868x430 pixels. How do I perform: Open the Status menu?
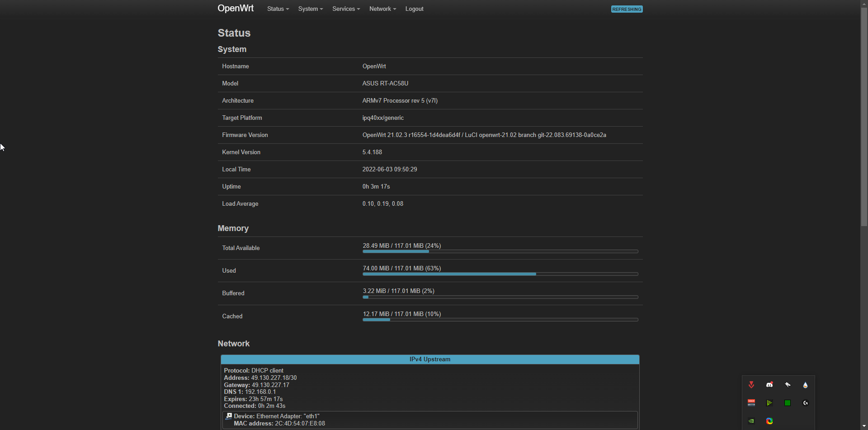tap(277, 9)
